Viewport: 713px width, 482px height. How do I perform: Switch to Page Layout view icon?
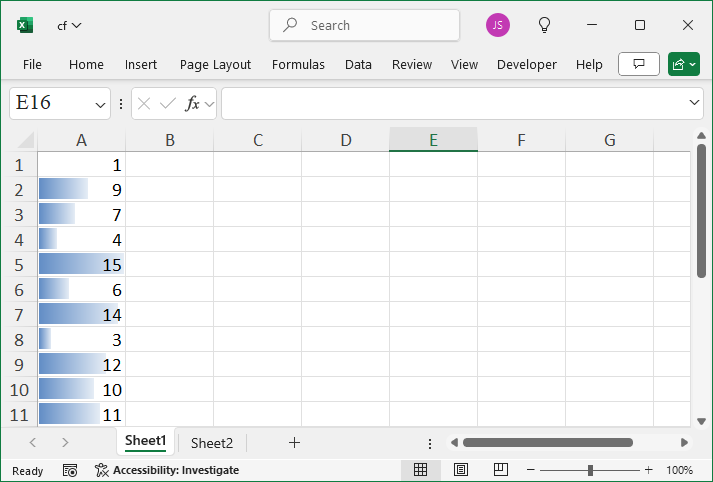(x=461, y=470)
